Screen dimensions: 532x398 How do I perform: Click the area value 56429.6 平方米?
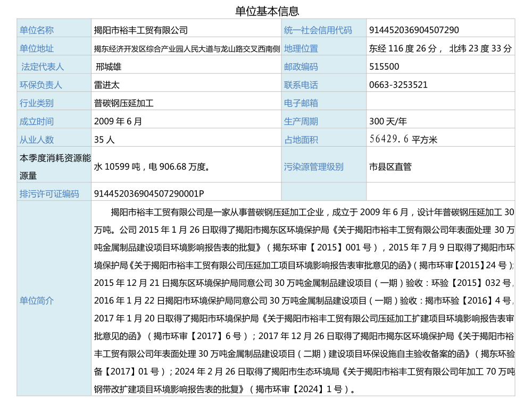[x=403, y=139]
